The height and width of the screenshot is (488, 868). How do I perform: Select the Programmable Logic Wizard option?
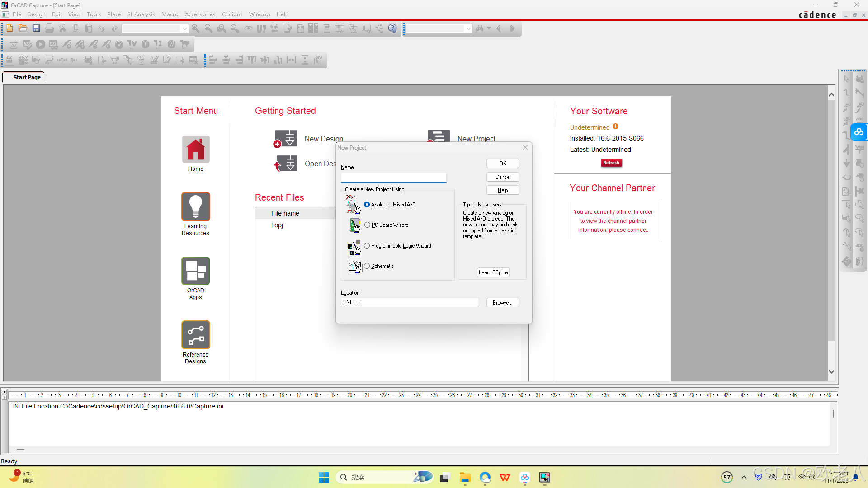[x=367, y=246]
